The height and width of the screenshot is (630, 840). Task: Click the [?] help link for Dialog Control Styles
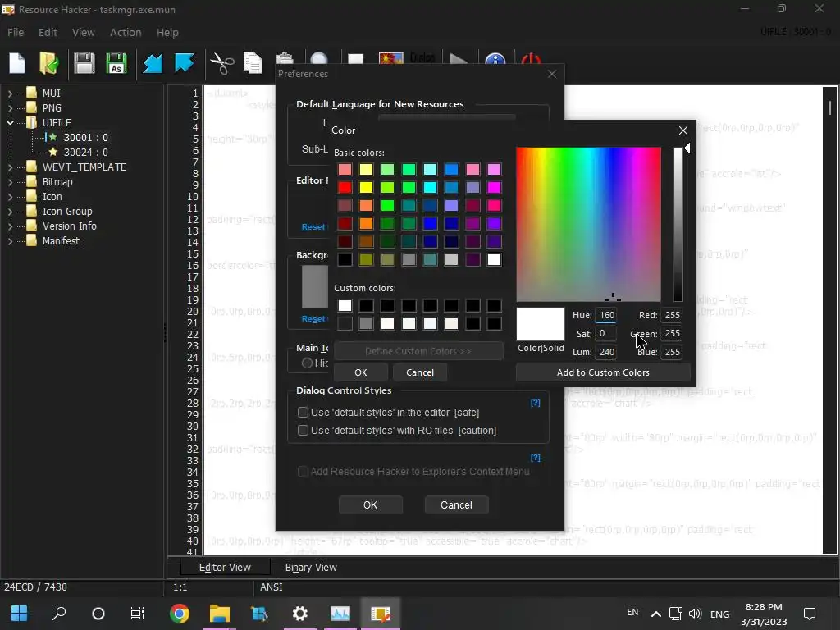pyautogui.click(x=535, y=403)
